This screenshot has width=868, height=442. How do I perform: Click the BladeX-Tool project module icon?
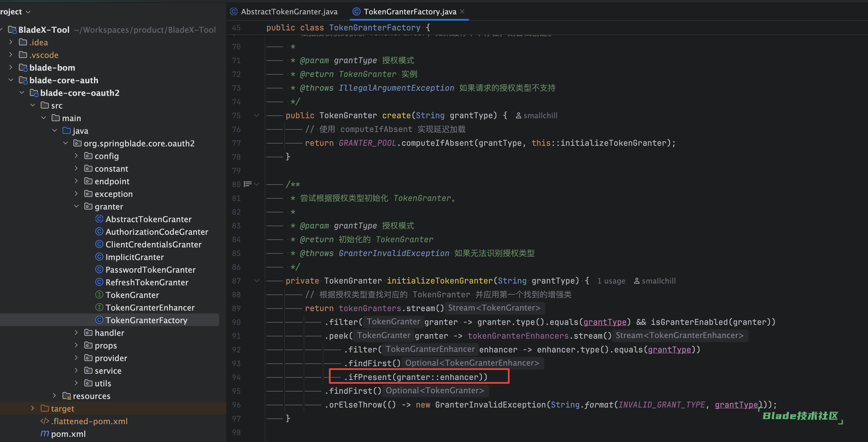click(12, 30)
